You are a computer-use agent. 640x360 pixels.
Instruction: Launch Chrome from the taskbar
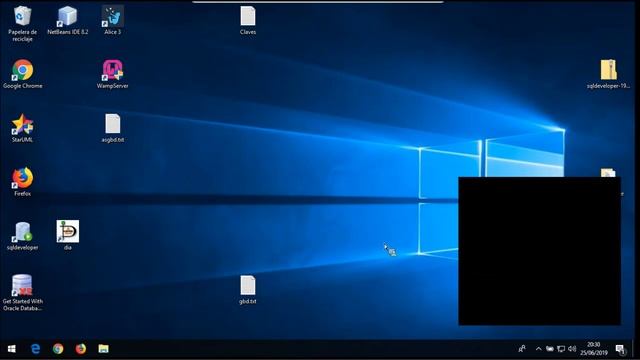pyautogui.click(x=58, y=349)
